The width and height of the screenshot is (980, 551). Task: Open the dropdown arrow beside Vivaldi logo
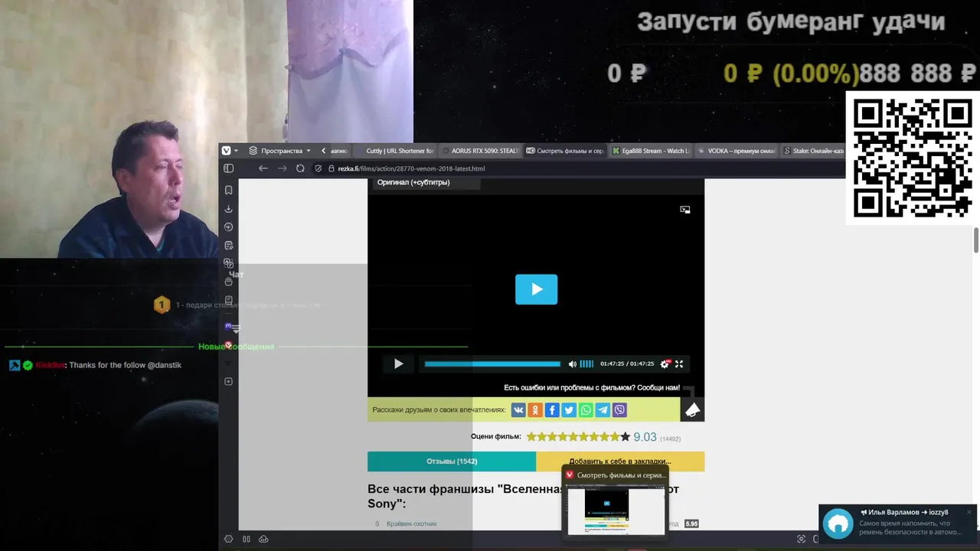(x=237, y=151)
